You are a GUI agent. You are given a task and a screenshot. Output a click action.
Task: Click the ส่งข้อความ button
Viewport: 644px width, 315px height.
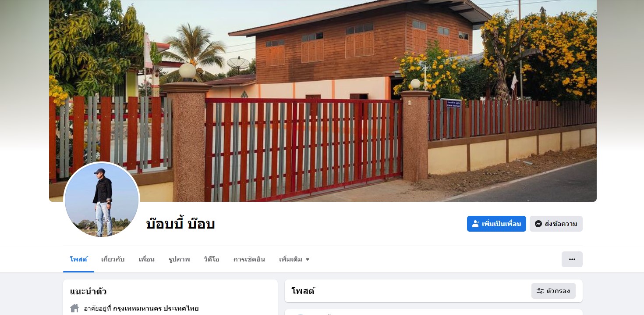click(x=556, y=224)
